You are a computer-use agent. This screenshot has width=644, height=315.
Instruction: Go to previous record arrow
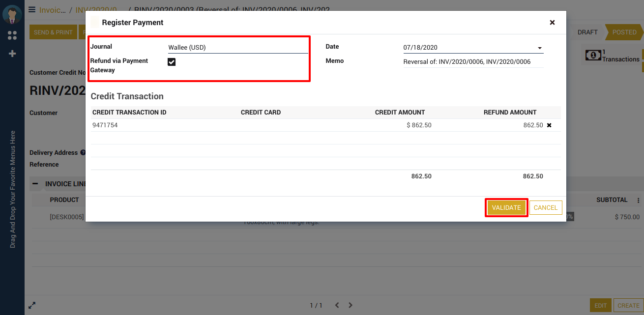[x=337, y=305]
